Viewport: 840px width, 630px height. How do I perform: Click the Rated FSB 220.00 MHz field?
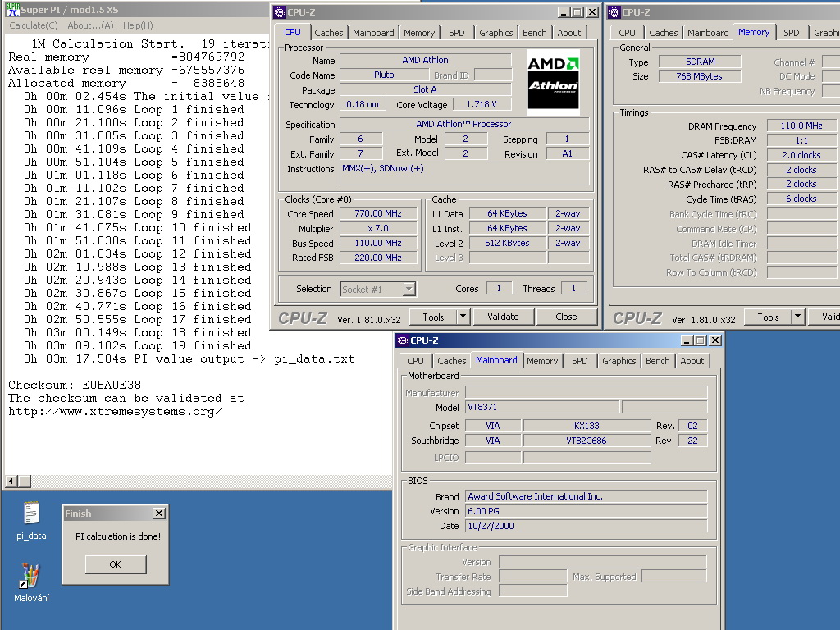378,258
